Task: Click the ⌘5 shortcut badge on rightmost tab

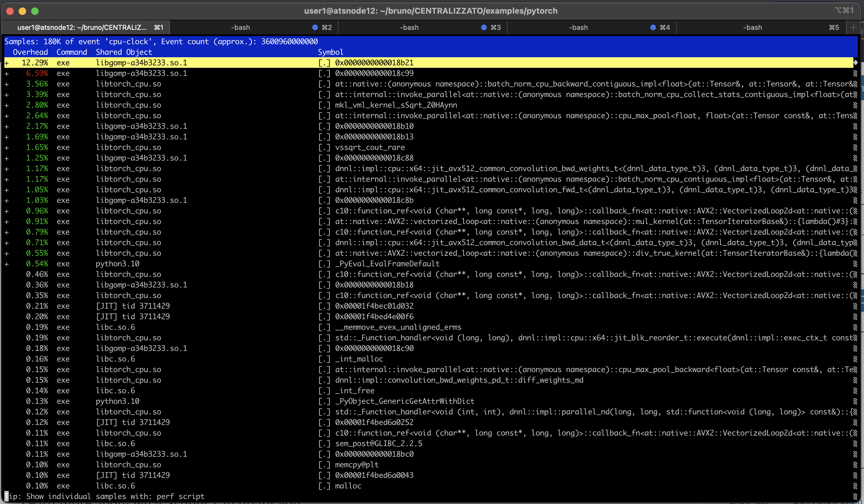Action: click(834, 27)
